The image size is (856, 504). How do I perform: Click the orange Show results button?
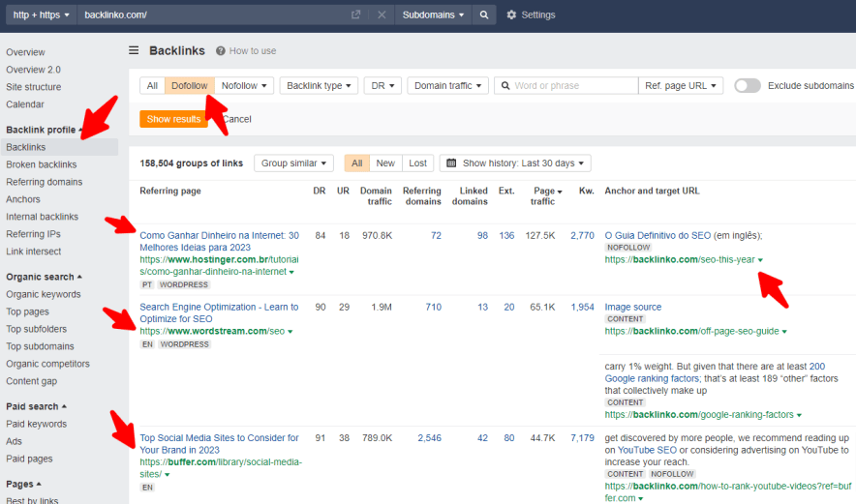coord(173,119)
